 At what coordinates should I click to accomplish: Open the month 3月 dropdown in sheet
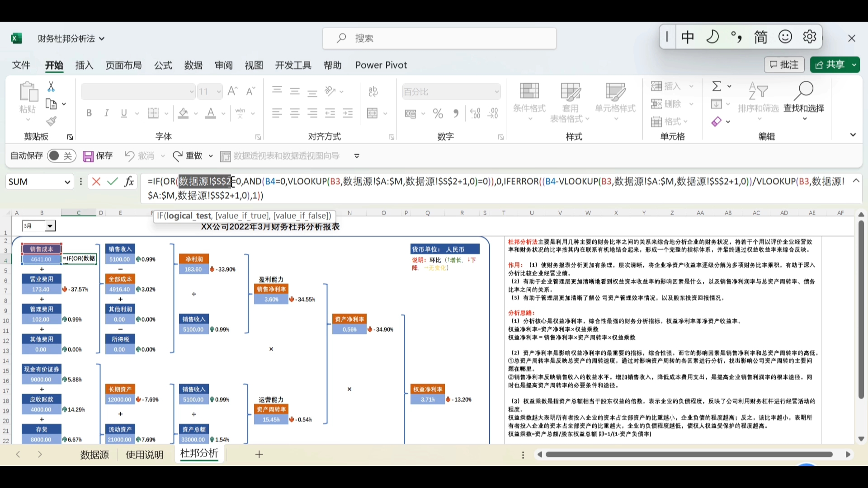pyautogui.click(x=50, y=226)
